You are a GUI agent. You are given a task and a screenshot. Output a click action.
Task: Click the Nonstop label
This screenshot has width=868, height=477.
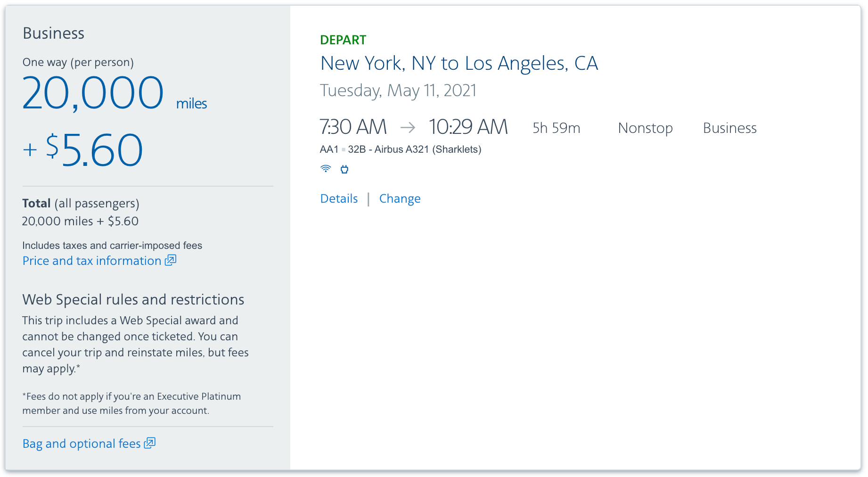[645, 128]
